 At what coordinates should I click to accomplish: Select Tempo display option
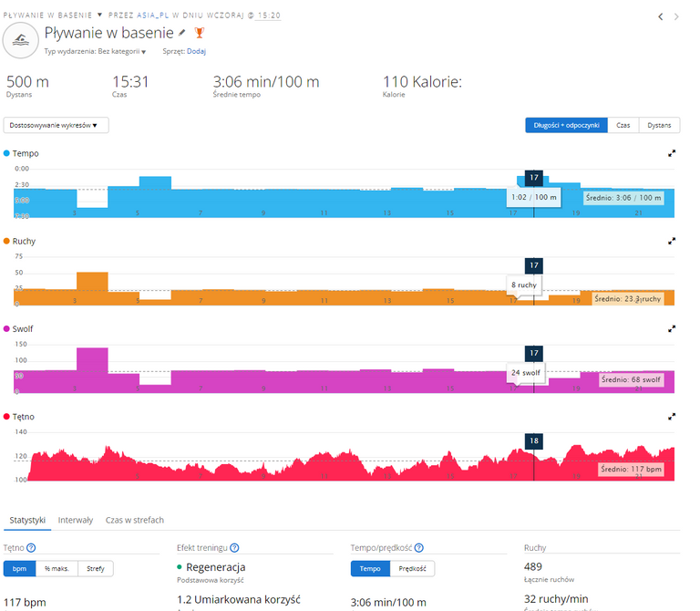[x=370, y=568]
